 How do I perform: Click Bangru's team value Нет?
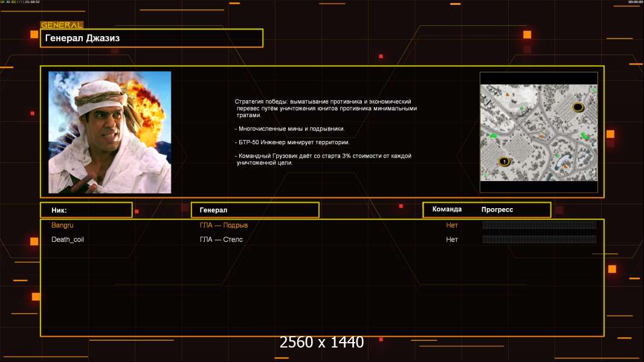pyautogui.click(x=452, y=225)
